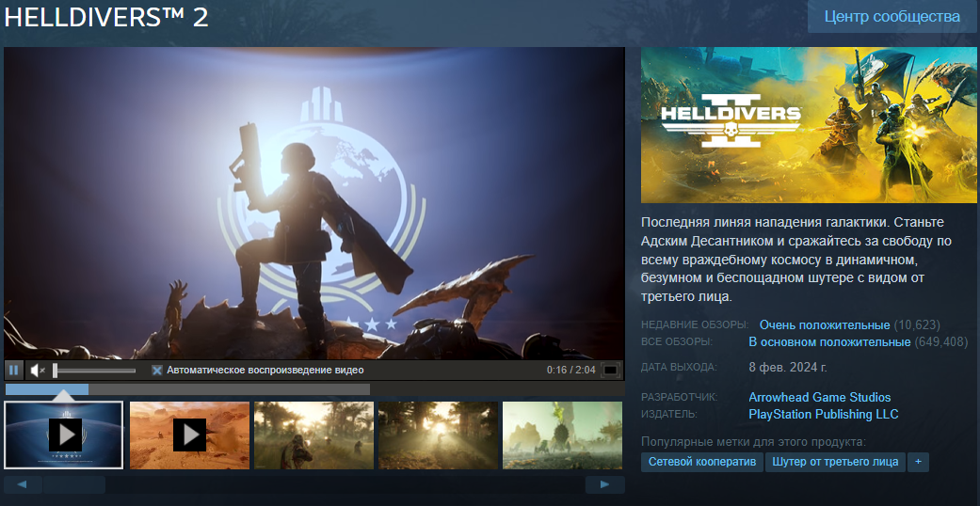Enter fullscreen mode for the trailer
Image resolution: width=980 pixels, height=506 pixels.
[610, 371]
